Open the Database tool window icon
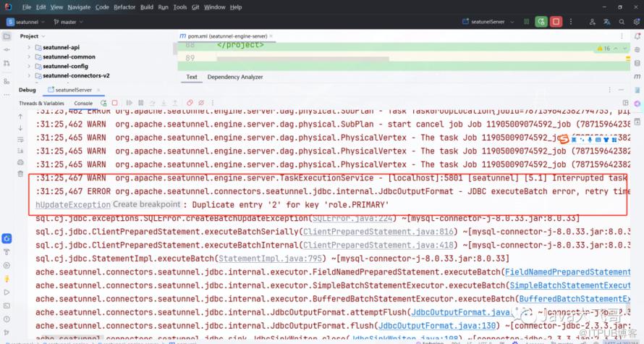This screenshot has height=344, width=644. (637, 63)
